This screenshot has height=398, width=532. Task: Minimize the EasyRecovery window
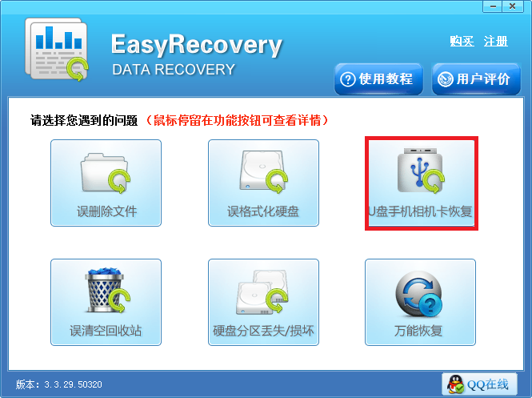tap(493, 6)
